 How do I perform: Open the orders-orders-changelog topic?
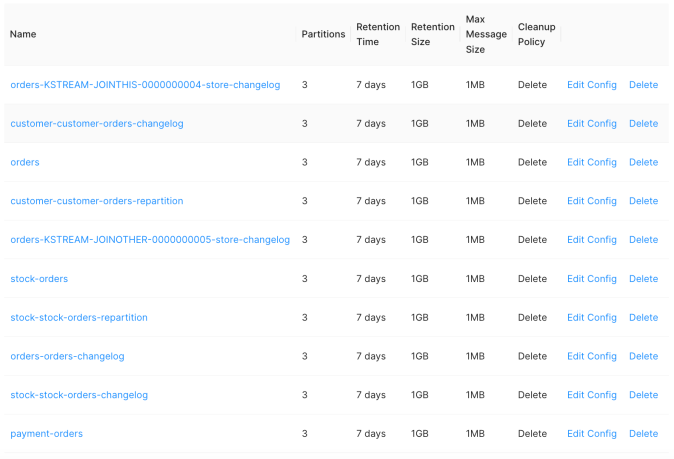tap(67, 356)
